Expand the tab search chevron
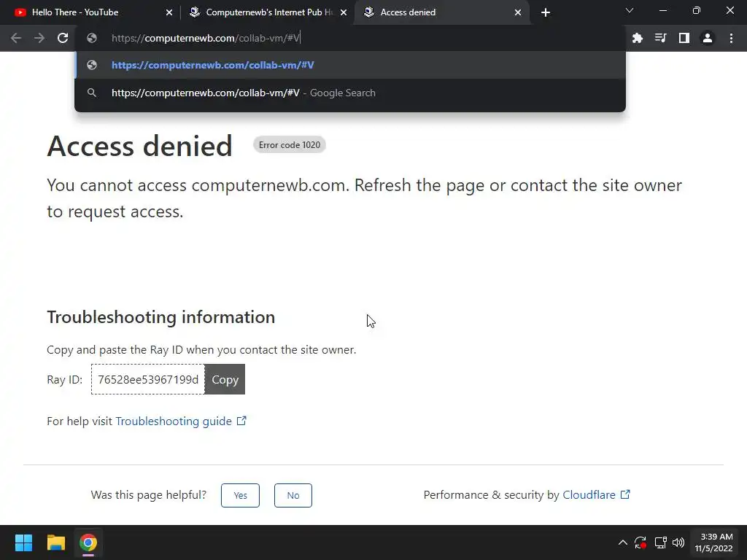 (630, 10)
